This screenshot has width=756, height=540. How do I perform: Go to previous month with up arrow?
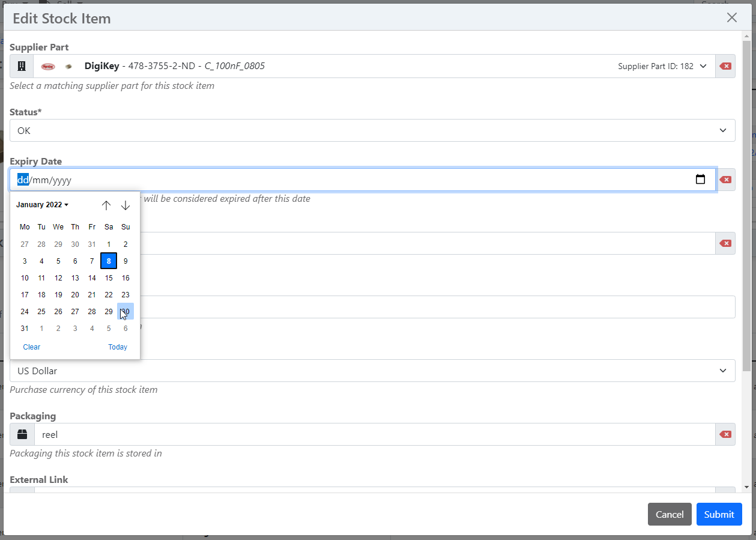[x=106, y=205]
